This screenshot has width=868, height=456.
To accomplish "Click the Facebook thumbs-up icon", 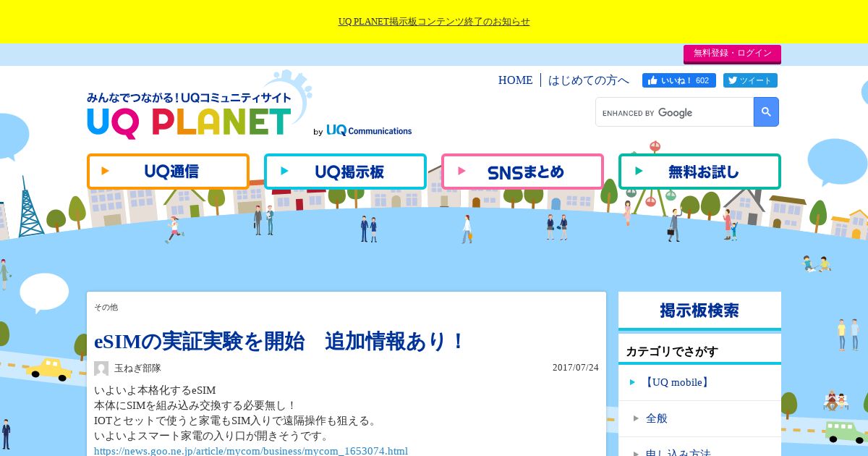I will point(652,80).
